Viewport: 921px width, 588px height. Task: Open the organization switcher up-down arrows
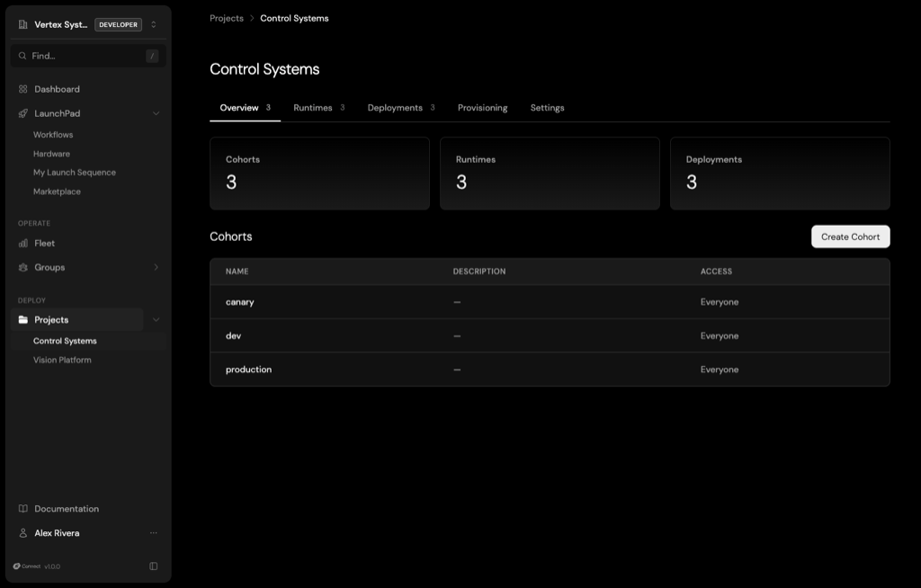pos(153,24)
